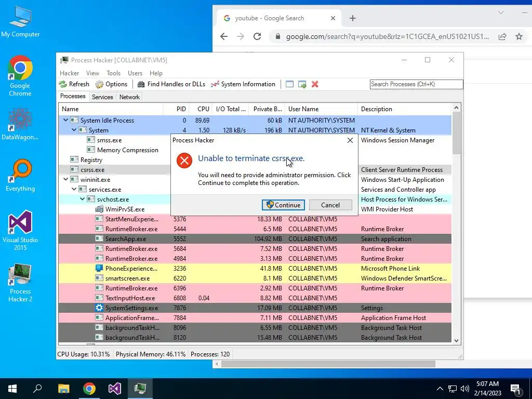Show hidden tray icons chevron

[440, 389]
